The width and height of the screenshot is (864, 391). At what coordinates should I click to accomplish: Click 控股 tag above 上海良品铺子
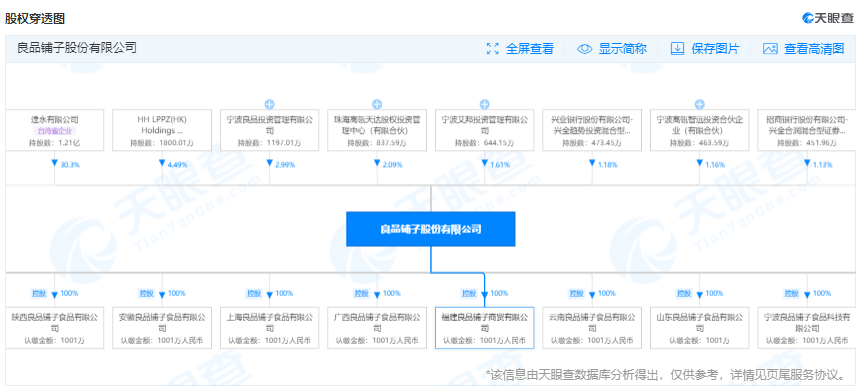253,294
